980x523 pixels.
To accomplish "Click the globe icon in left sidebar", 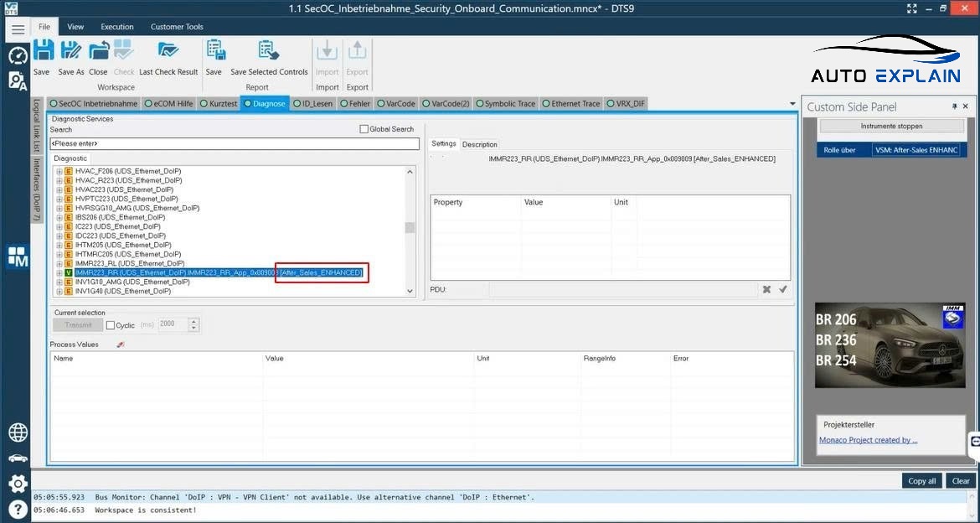I will (18, 432).
